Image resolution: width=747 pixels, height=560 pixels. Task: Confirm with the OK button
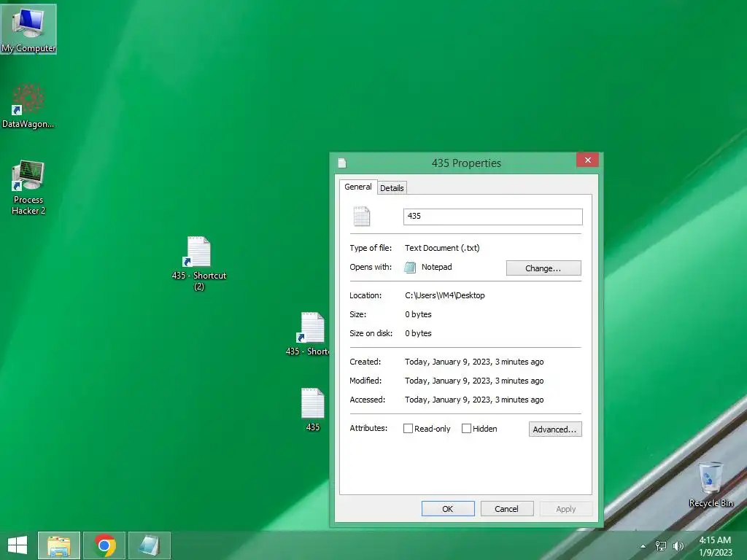448,508
